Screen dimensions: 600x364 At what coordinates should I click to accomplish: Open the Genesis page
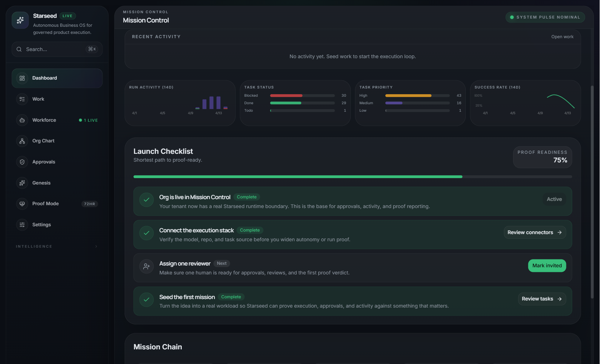57,183
